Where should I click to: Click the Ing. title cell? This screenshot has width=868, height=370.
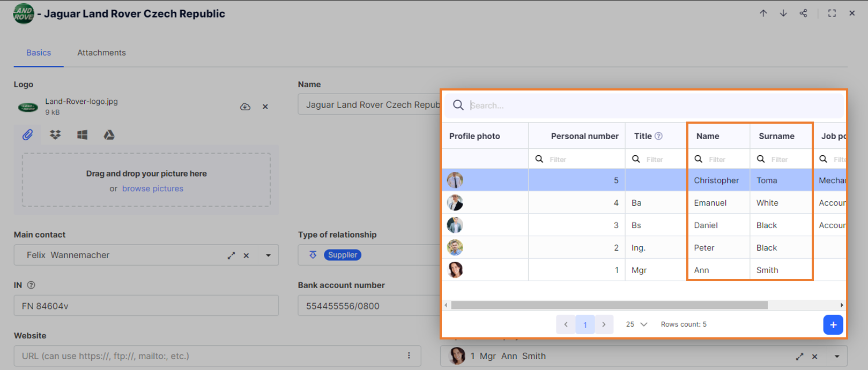pos(656,248)
